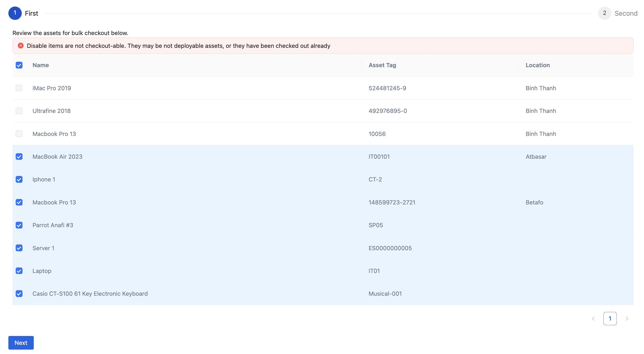Screen dimensions: 644x354
Task: Uncheck the MacBook Air 2023 row
Action: point(19,157)
